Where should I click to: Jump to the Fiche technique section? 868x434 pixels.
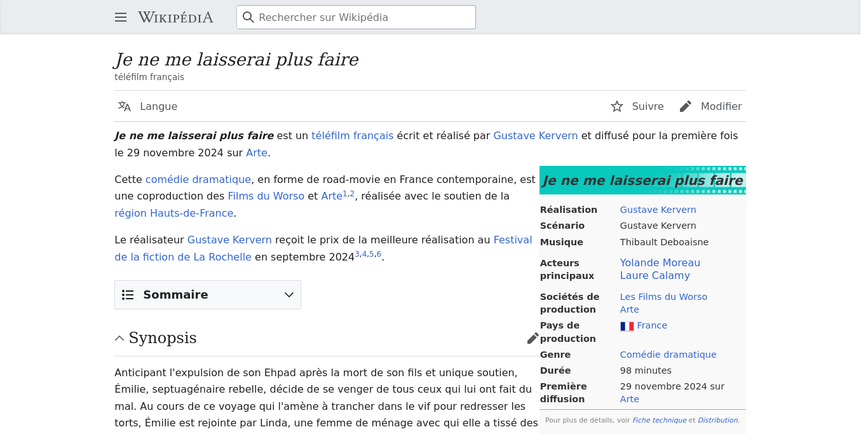(x=659, y=420)
